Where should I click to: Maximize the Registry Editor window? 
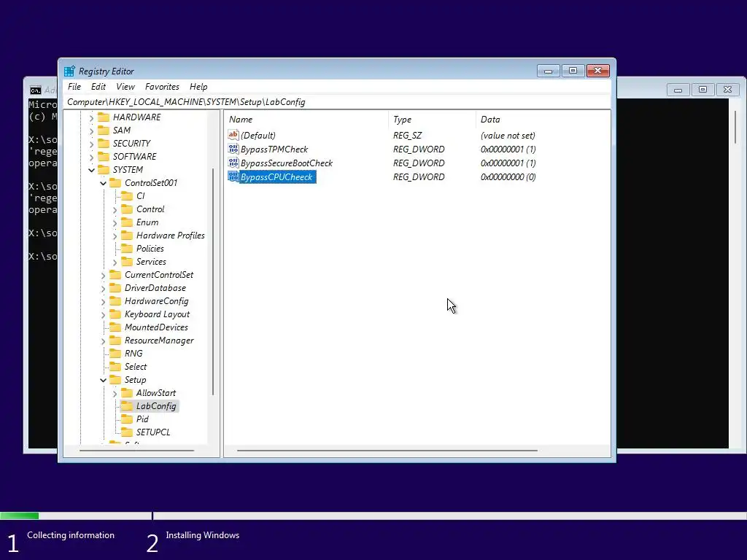point(573,71)
